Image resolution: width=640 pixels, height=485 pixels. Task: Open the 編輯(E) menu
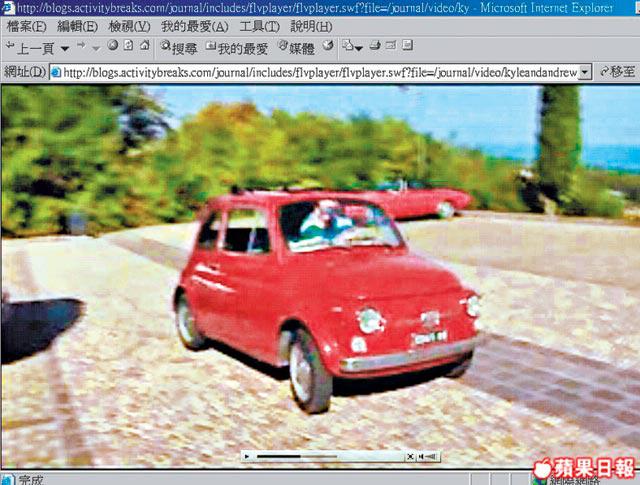pos(77,27)
